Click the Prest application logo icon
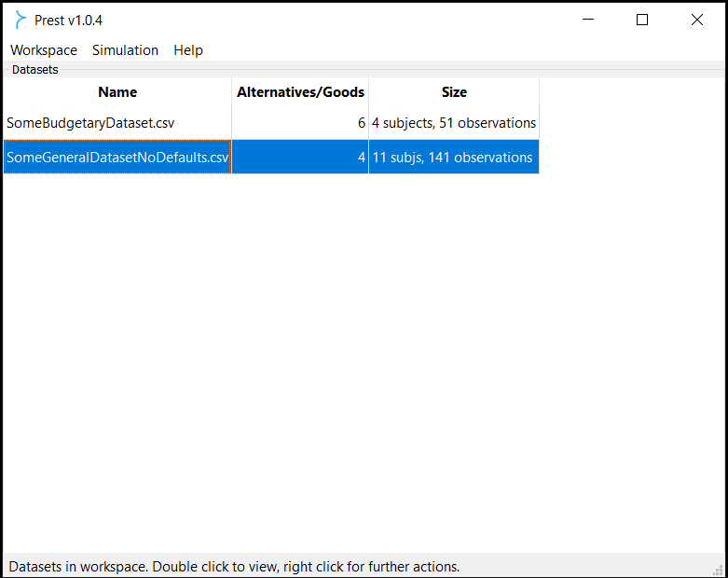 [20, 20]
